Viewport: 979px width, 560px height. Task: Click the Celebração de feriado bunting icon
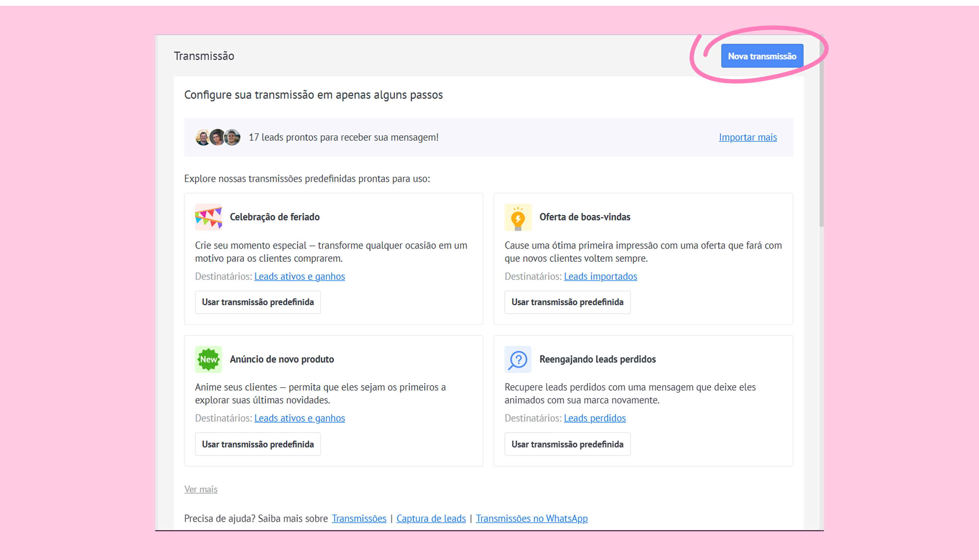click(x=208, y=217)
